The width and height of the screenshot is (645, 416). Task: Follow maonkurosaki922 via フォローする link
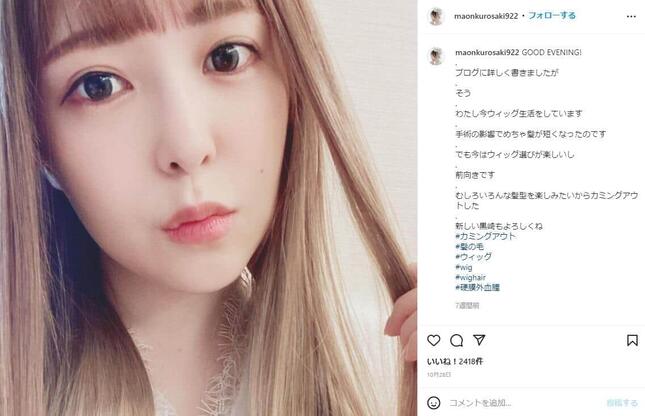(x=552, y=16)
